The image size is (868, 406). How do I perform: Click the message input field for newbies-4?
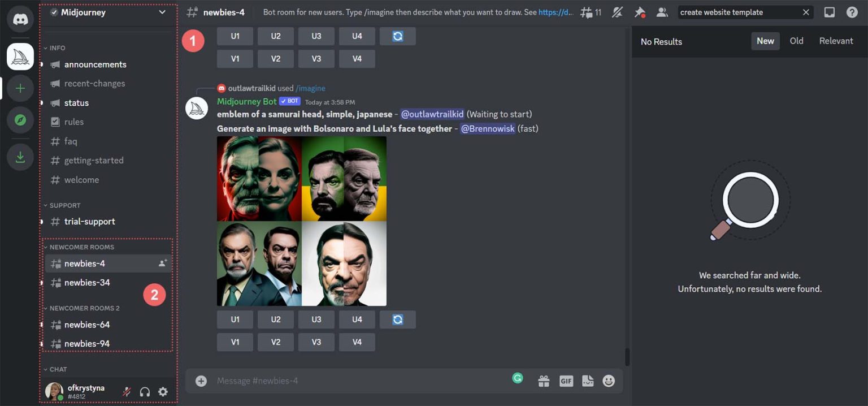(x=339, y=381)
